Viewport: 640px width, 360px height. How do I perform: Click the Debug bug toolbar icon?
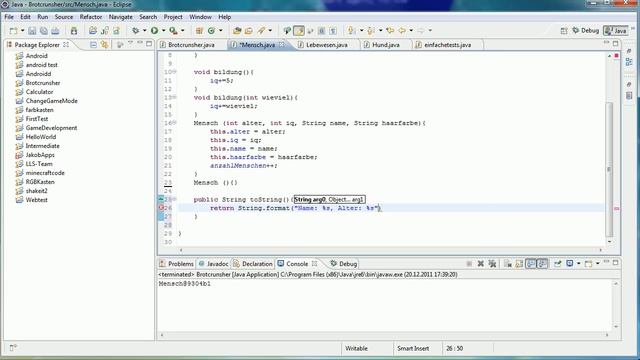coord(136,31)
